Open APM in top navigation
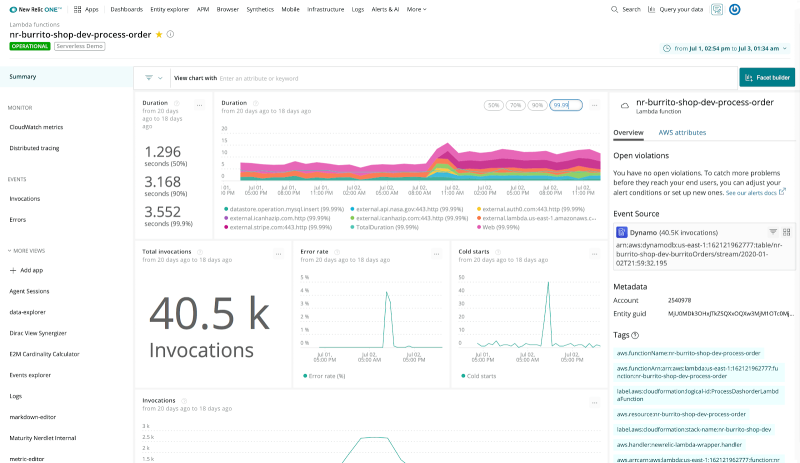Viewport: 800px width, 463px height. click(203, 9)
